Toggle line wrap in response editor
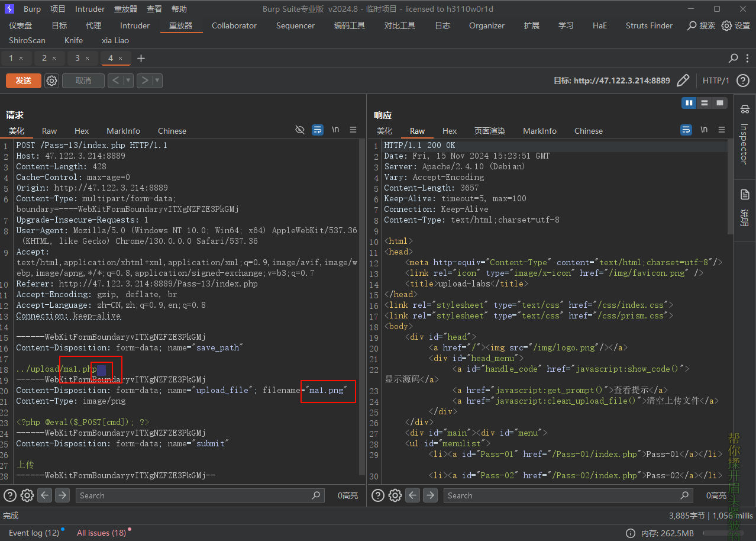 point(686,130)
